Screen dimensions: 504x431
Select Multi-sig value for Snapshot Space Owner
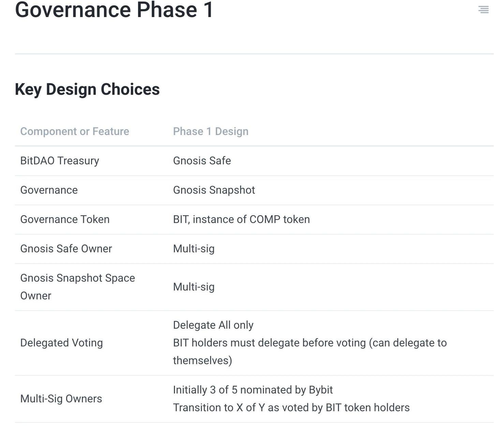click(x=194, y=287)
